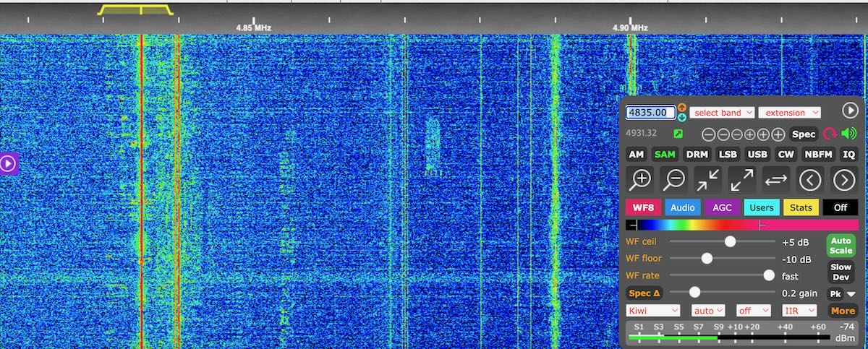Select the AM mode button
The width and height of the screenshot is (868, 349).
pyautogui.click(x=636, y=155)
